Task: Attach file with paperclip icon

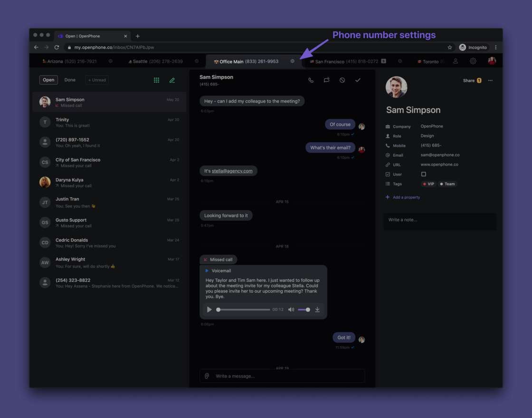Action: [207, 376]
